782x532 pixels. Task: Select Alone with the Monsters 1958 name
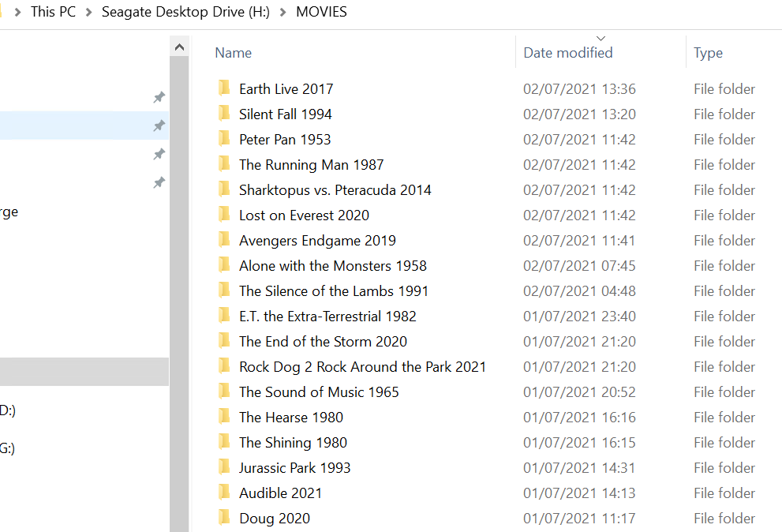click(333, 265)
